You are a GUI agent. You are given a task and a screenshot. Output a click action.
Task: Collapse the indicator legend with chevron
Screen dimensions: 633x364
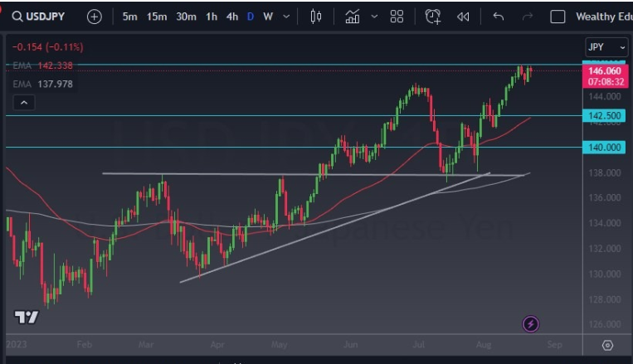(24, 103)
